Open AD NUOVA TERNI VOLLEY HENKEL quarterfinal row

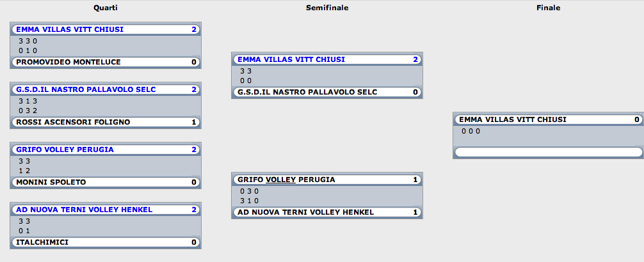pyautogui.click(x=106, y=210)
